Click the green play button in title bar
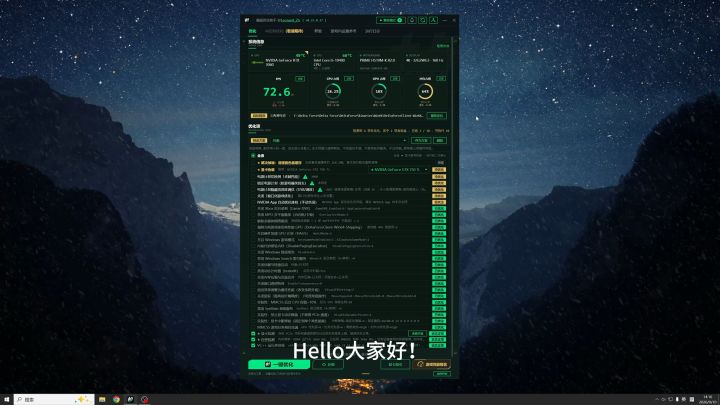The image size is (720, 405). [x=390, y=20]
